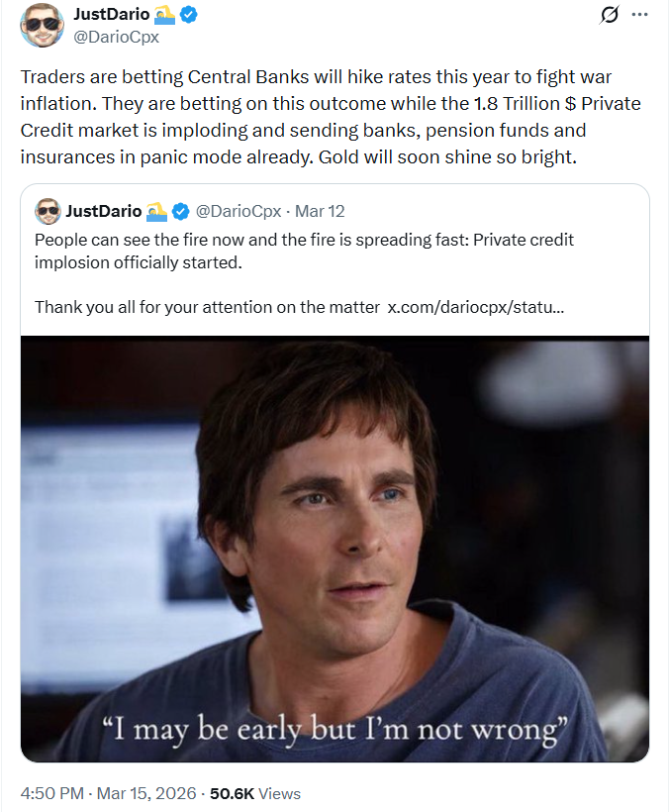The height and width of the screenshot is (812, 669).
Task: Click the @DarioCpx handle under the header name
Action: coord(117,38)
